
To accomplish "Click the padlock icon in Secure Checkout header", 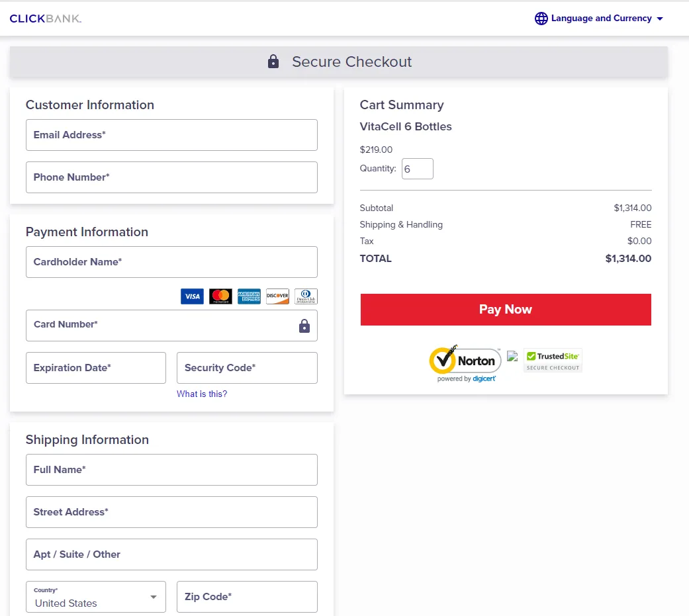I will pyautogui.click(x=273, y=62).
